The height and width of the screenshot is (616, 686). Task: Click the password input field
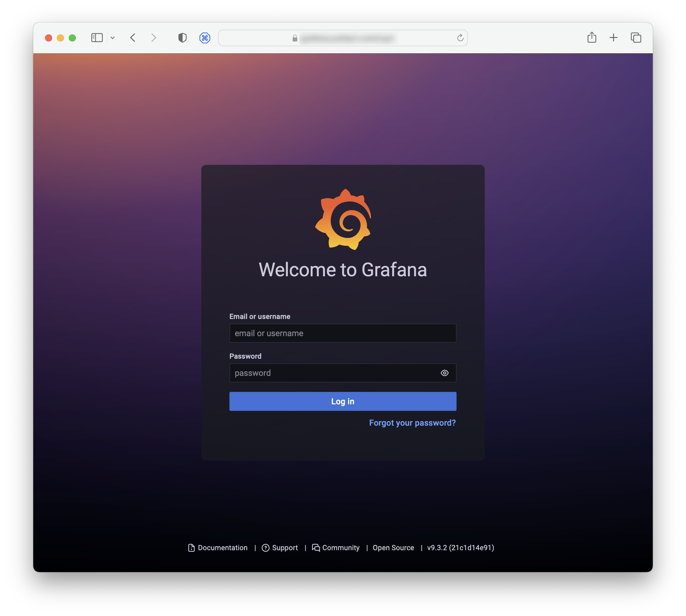tap(342, 373)
